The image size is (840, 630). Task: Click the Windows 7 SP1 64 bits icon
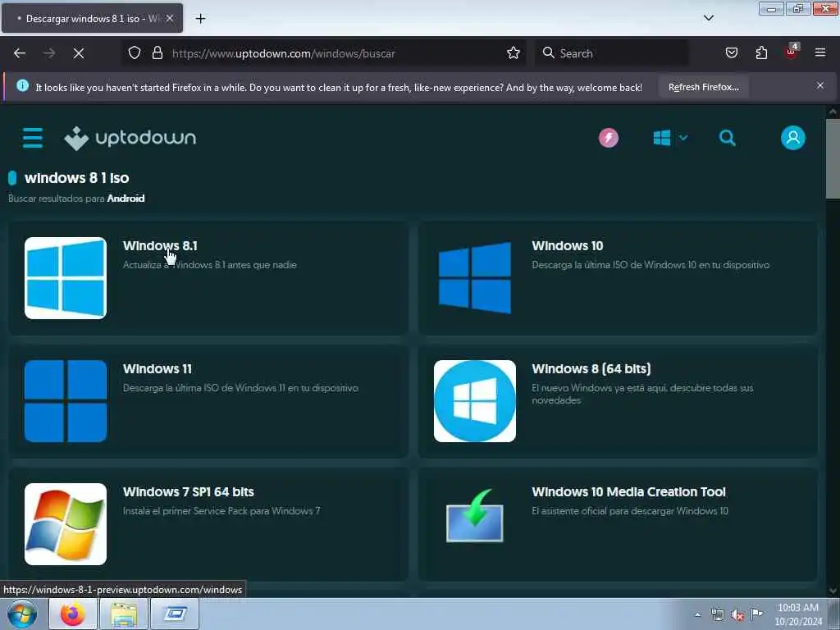(66, 524)
